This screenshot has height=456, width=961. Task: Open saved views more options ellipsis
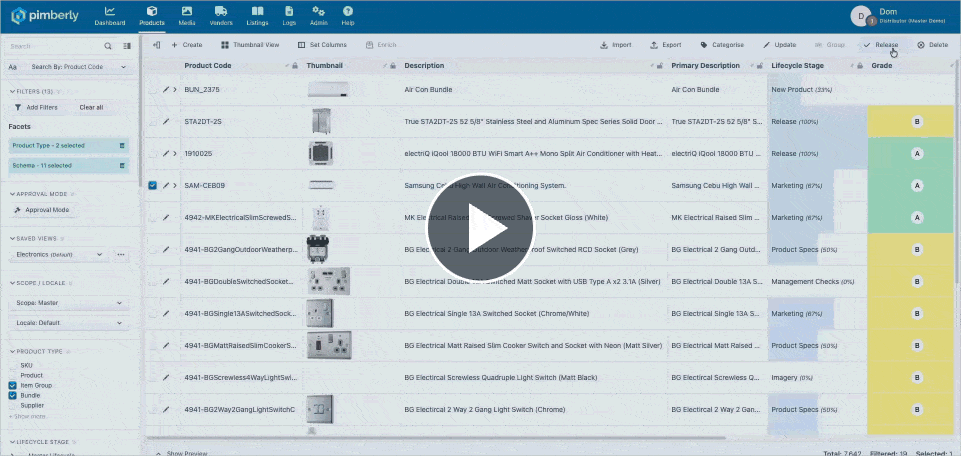[x=121, y=254]
